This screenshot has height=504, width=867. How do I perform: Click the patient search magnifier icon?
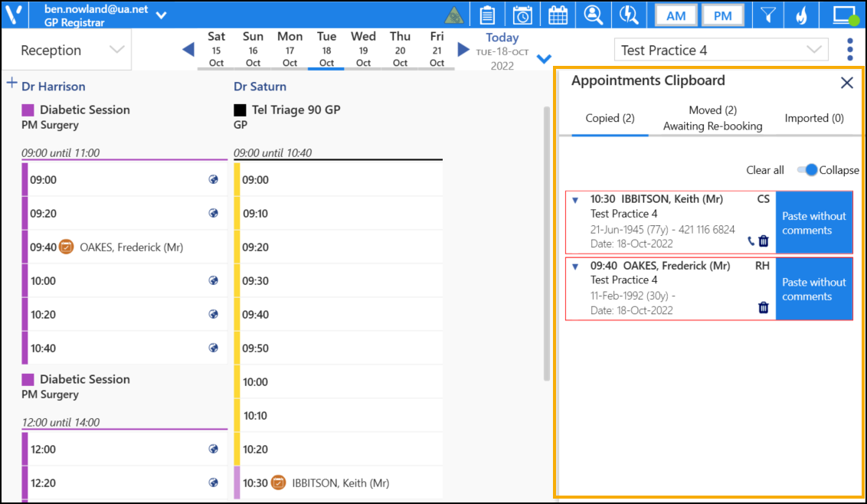tap(594, 15)
